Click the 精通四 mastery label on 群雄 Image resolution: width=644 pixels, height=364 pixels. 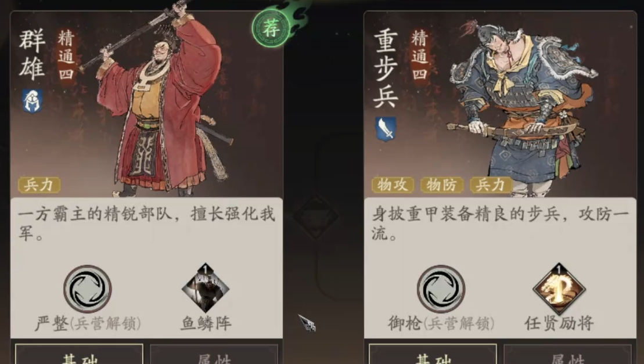click(x=66, y=55)
